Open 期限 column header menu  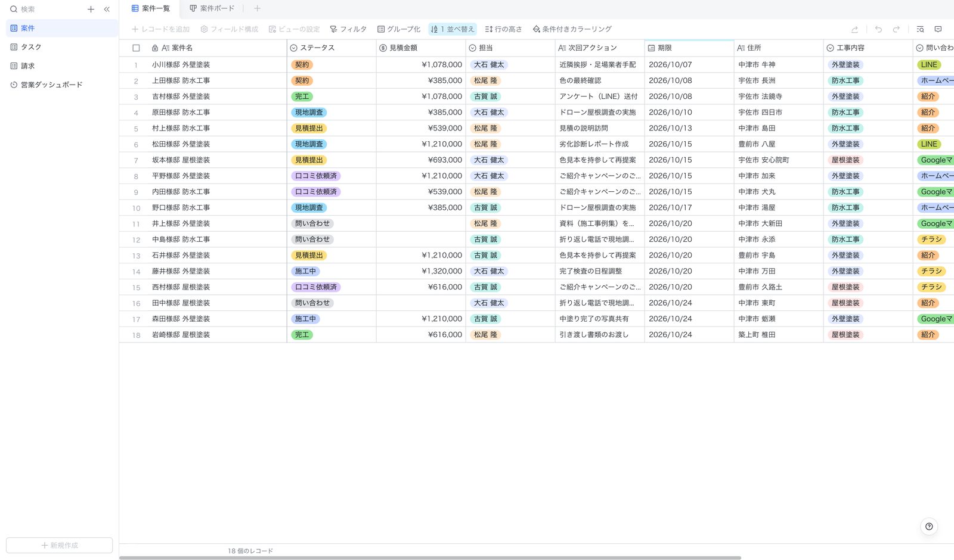(x=689, y=48)
